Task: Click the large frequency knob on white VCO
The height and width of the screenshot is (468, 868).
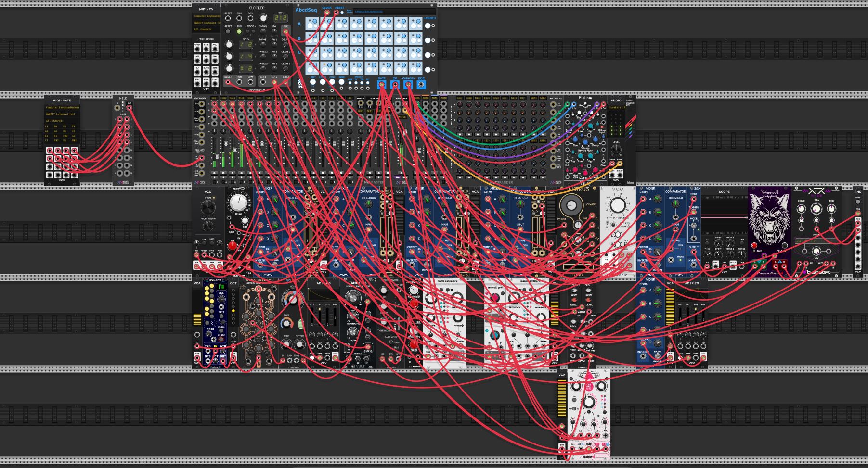Action: click(617, 205)
